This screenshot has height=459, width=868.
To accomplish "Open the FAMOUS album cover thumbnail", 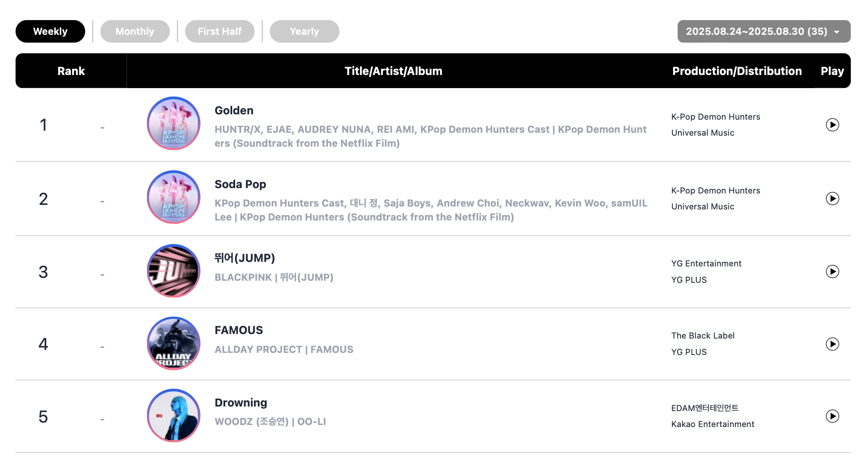I will tap(174, 343).
